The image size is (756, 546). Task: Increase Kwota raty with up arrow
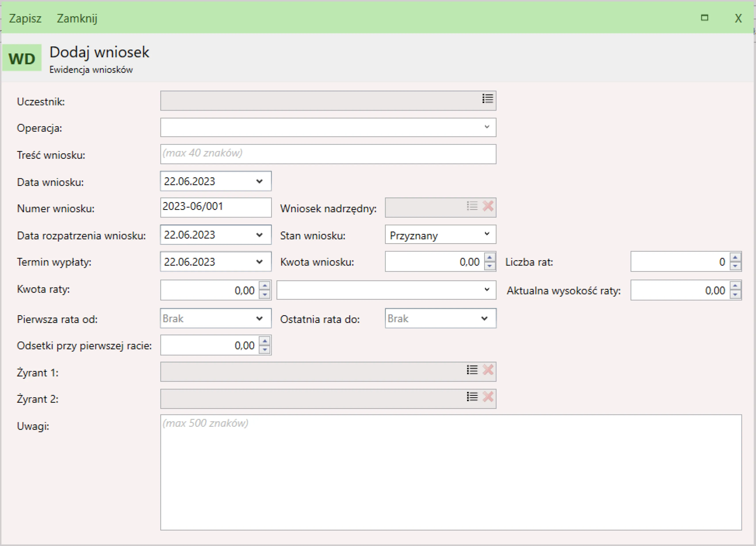click(x=265, y=286)
